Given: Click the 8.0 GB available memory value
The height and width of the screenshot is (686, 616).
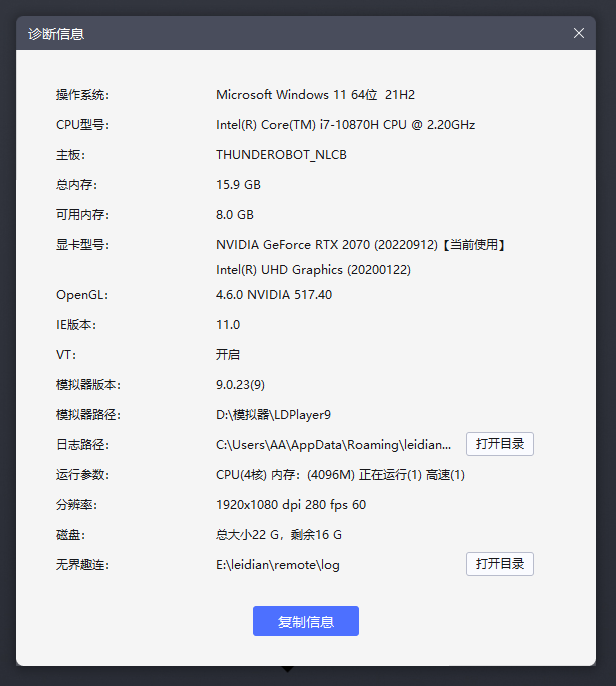Looking at the screenshot, I should point(235,215).
